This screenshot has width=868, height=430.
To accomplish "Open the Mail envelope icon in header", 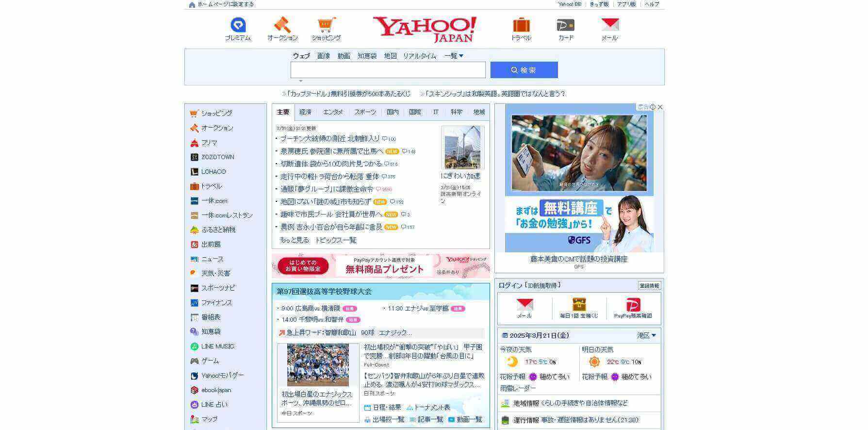I will pyautogui.click(x=610, y=25).
